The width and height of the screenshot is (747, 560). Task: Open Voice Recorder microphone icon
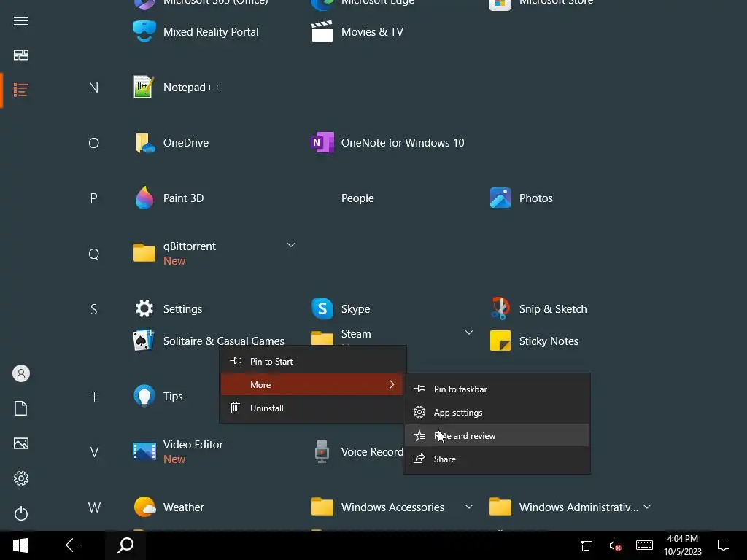point(322,451)
